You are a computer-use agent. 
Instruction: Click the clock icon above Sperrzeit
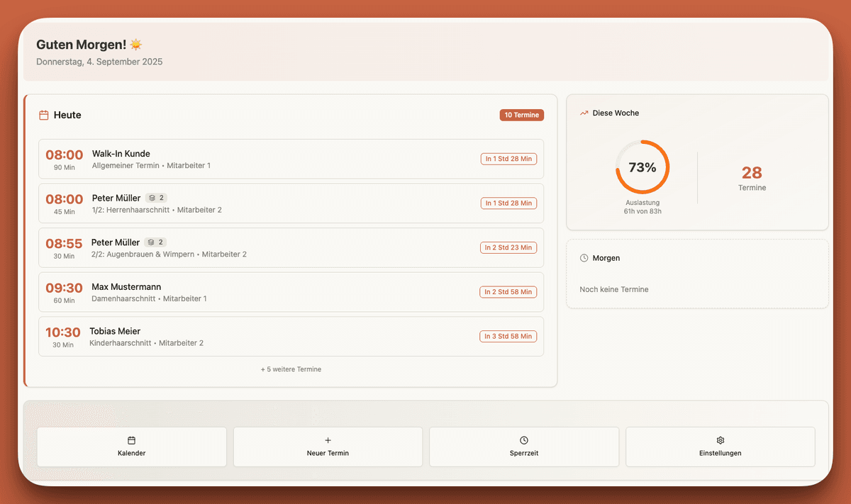coord(523,440)
